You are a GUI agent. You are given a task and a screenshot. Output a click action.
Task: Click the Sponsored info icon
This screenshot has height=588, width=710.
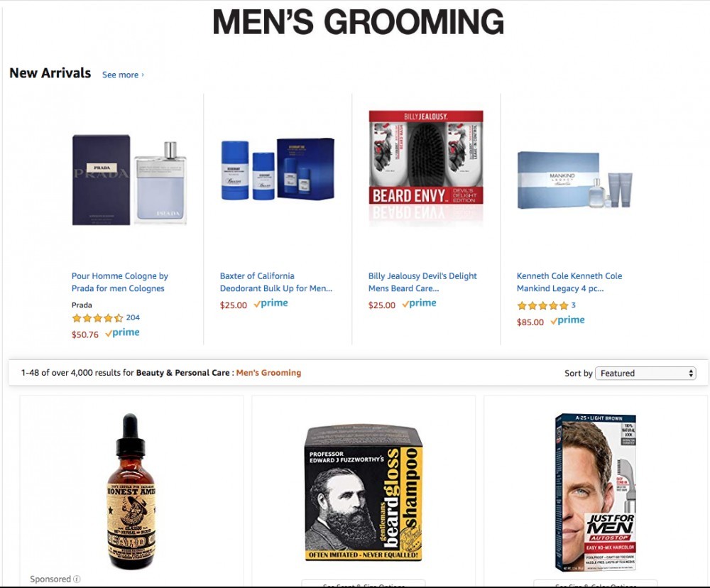pos(77,579)
